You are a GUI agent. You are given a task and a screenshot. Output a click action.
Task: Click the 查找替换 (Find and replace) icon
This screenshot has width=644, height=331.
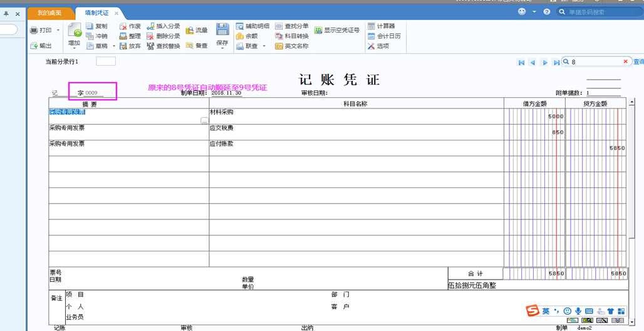coord(150,46)
